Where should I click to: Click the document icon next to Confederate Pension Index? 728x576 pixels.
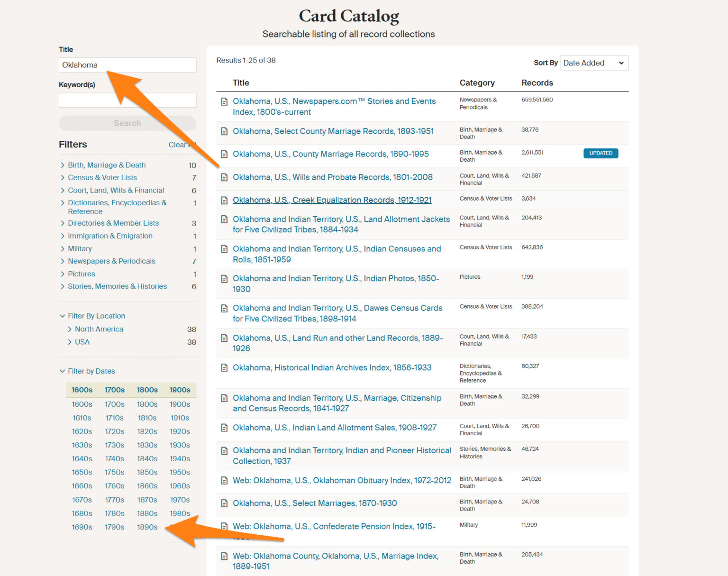coord(224,526)
